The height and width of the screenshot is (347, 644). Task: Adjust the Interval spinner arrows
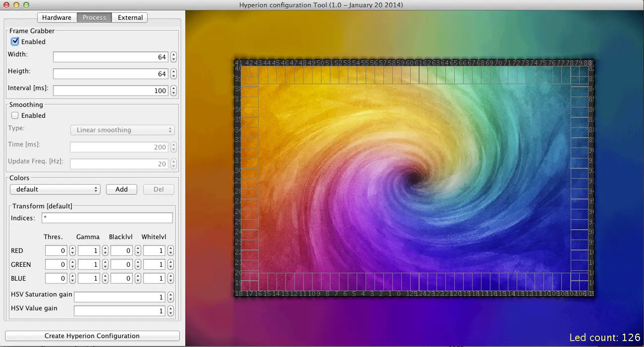tap(173, 91)
